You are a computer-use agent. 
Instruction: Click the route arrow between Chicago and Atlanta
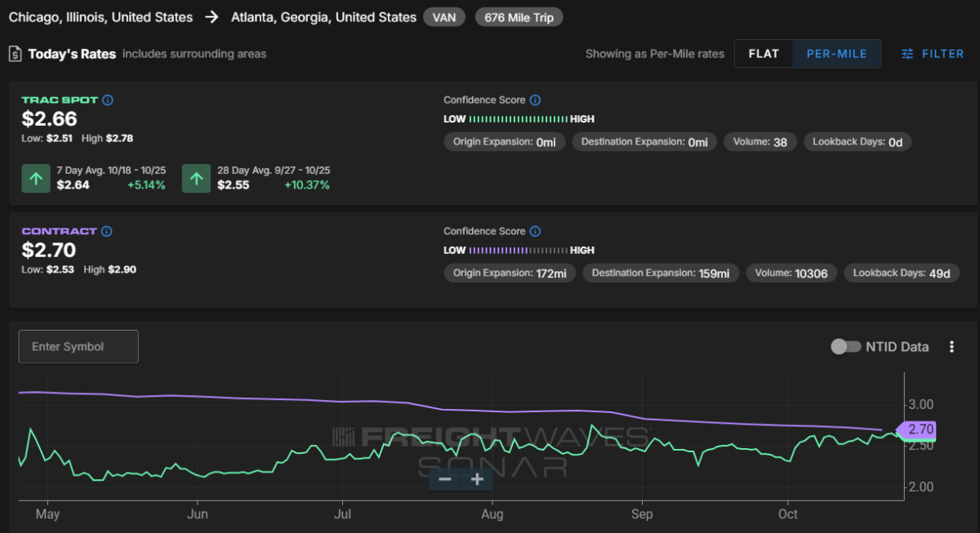pos(212,17)
